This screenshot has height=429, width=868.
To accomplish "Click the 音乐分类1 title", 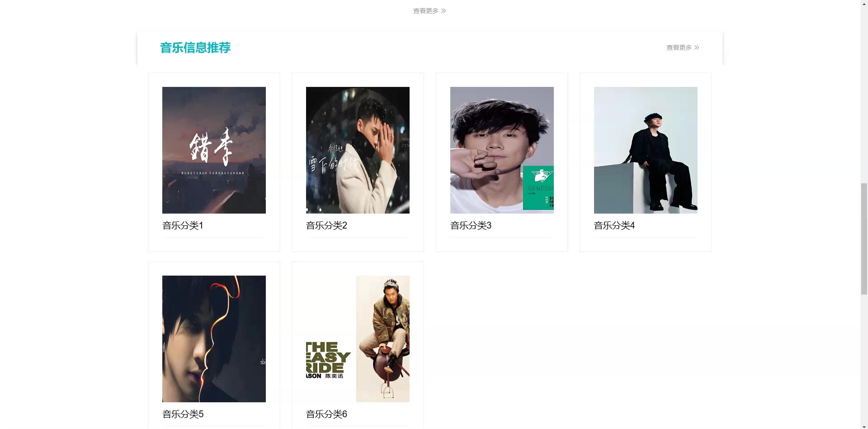I will point(183,225).
